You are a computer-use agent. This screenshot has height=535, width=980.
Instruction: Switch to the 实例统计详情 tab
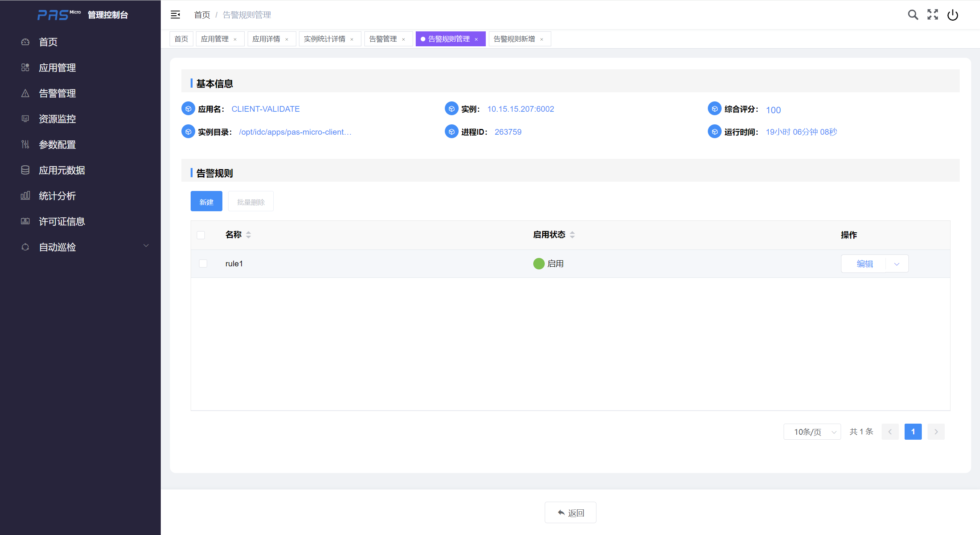324,39
